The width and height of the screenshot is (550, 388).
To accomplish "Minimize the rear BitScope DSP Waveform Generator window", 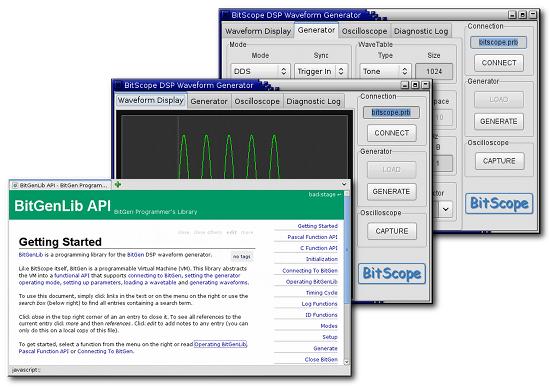I will (x=512, y=15).
